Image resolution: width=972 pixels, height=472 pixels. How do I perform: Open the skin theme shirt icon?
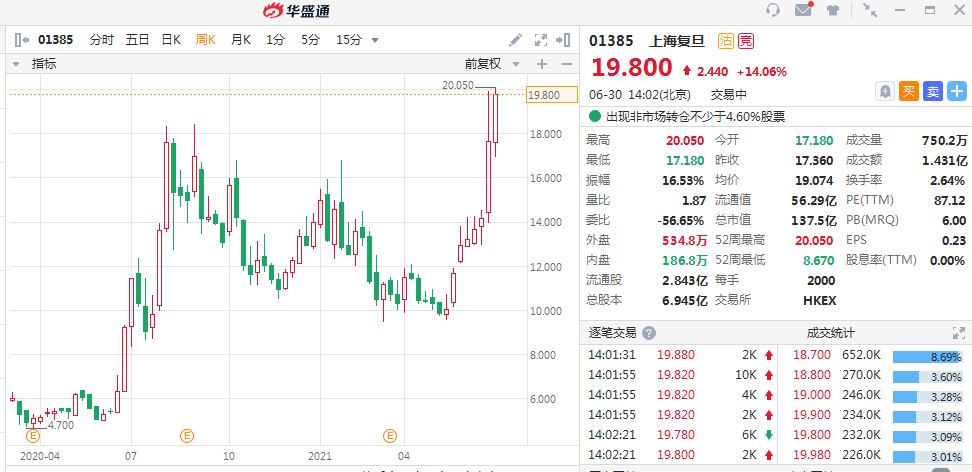click(x=833, y=10)
